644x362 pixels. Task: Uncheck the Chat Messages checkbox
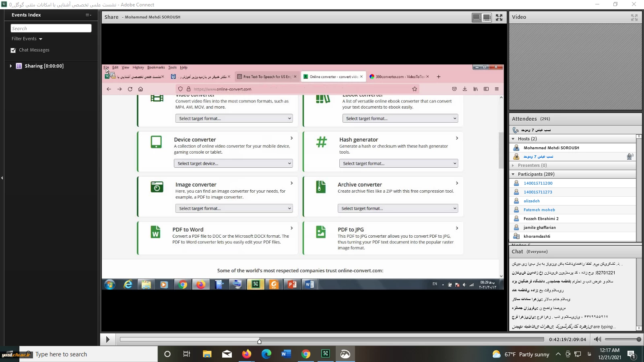click(x=13, y=50)
